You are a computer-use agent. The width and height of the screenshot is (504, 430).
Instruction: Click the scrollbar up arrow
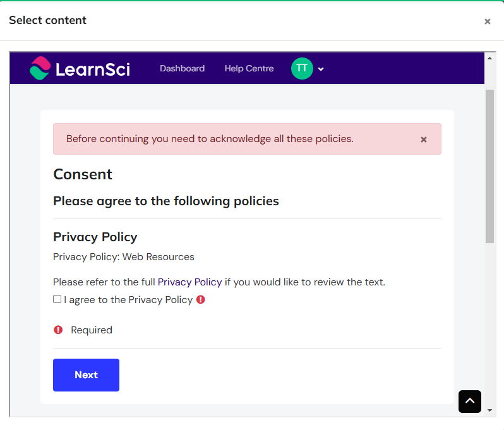[489, 58]
